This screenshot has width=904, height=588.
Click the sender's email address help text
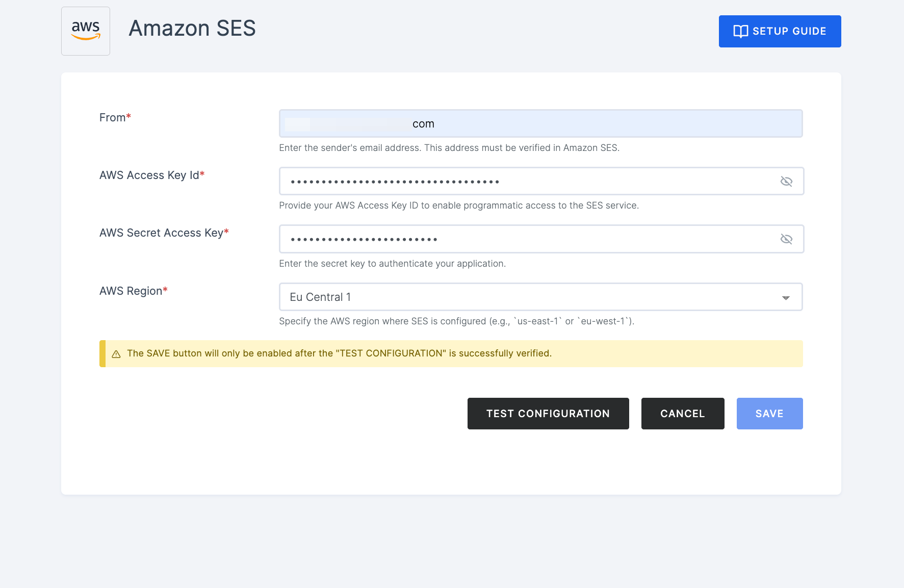[449, 148]
